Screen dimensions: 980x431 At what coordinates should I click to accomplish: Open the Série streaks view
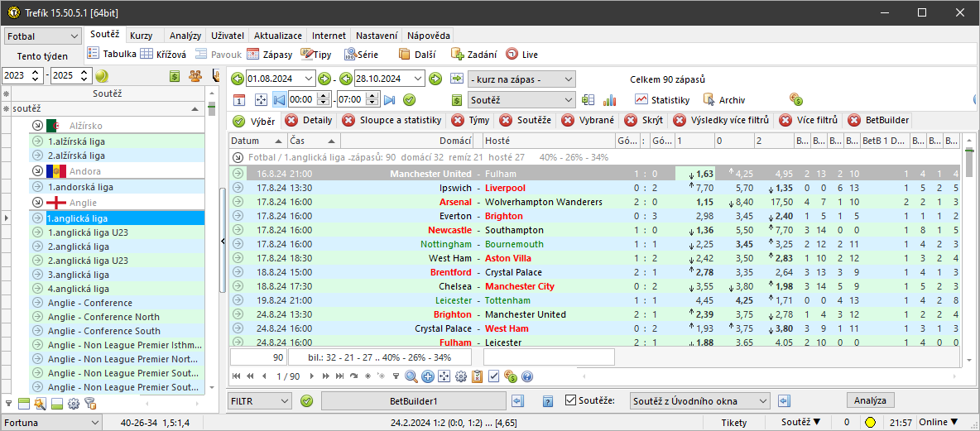(x=361, y=55)
